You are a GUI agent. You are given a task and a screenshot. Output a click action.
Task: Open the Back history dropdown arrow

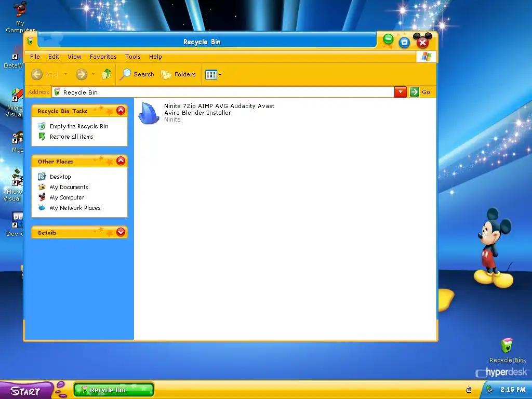pos(65,74)
